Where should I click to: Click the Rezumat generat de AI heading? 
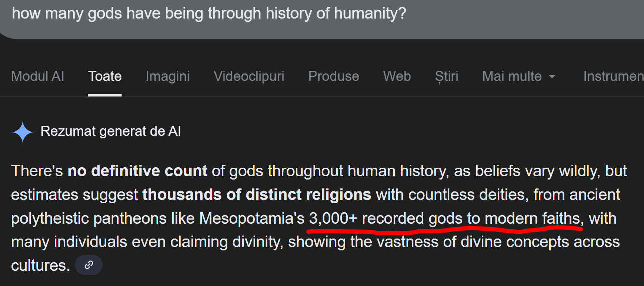tap(111, 131)
